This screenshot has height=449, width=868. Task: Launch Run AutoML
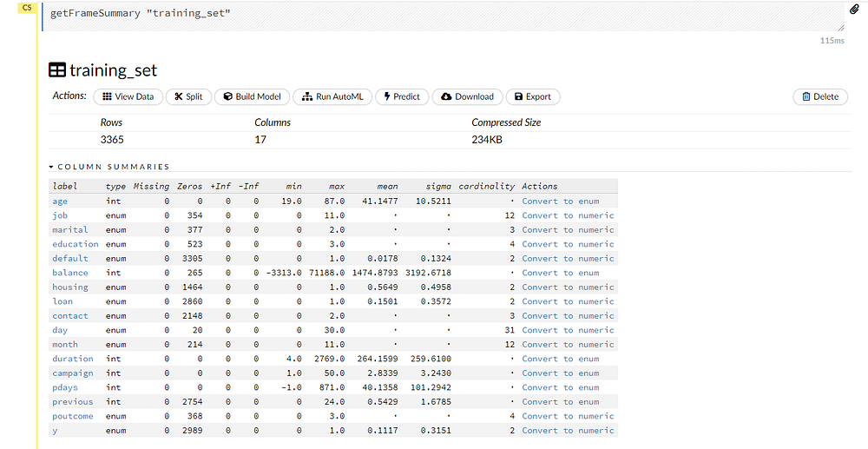(332, 97)
